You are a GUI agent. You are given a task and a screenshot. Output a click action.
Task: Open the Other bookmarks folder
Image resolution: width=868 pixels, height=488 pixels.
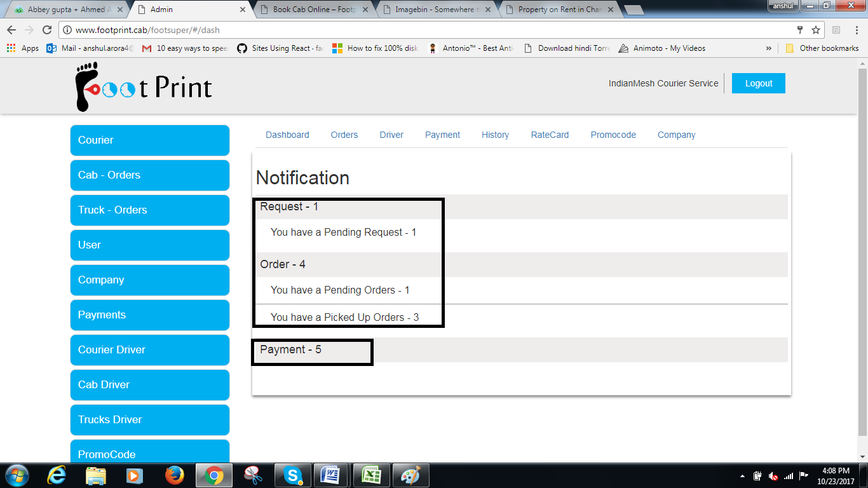point(822,48)
